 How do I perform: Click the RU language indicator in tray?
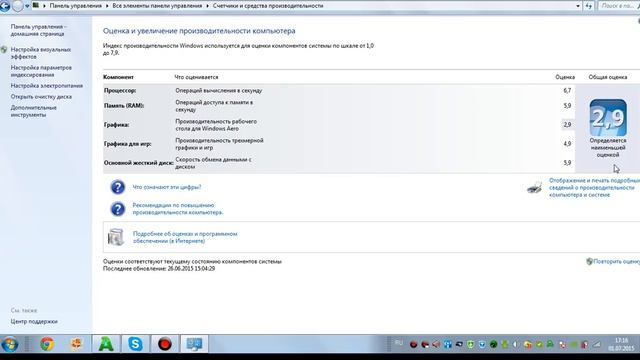pyautogui.click(x=399, y=343)
